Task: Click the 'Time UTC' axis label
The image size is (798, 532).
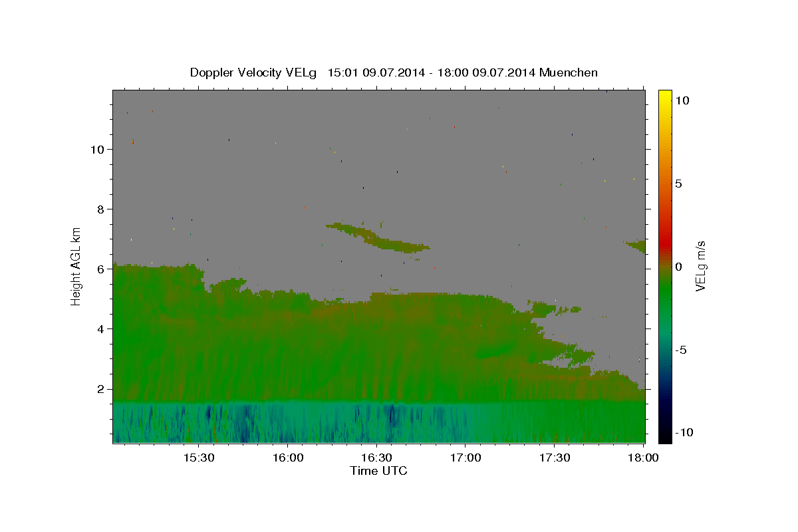Action: click(378, 471)
